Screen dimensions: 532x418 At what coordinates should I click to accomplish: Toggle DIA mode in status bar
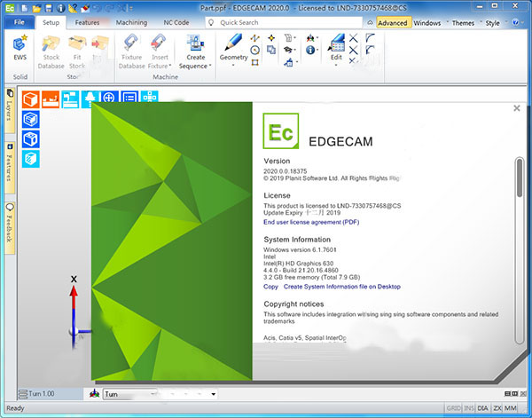tap(482, 407)
